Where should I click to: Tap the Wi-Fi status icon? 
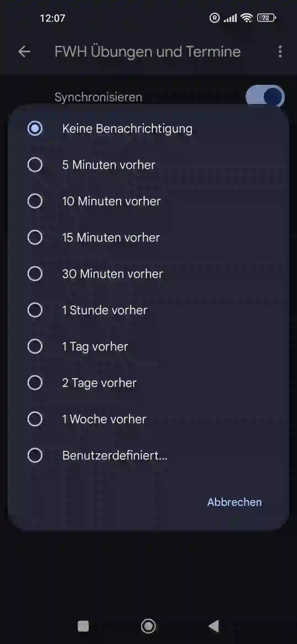coord(247,18)
